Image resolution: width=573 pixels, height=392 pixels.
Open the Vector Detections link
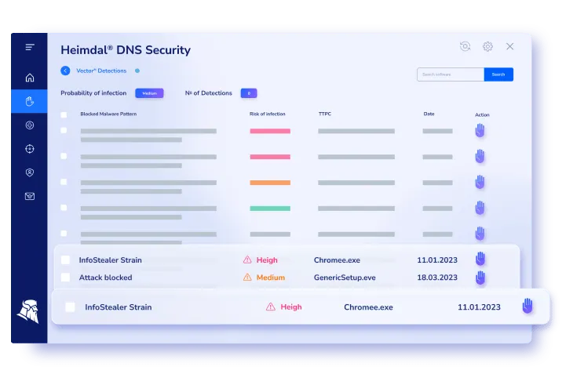(x=101, y=71)
